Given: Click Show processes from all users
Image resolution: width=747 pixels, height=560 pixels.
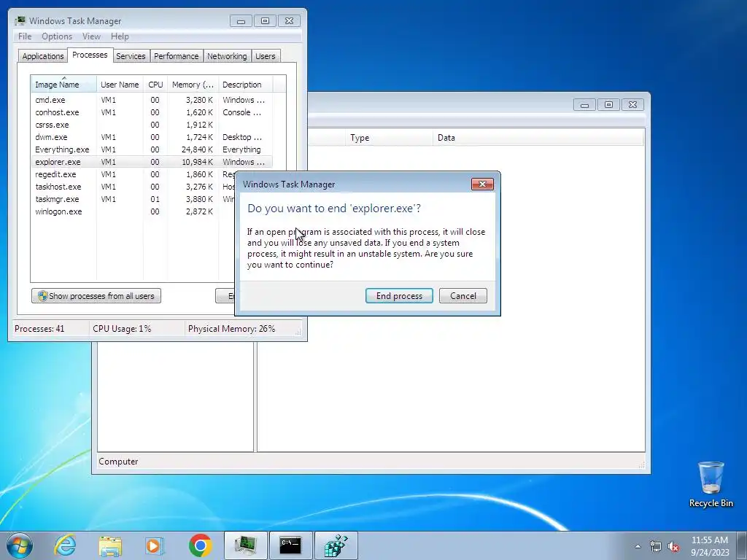Looking at the screenshot, I should (96, 296).
